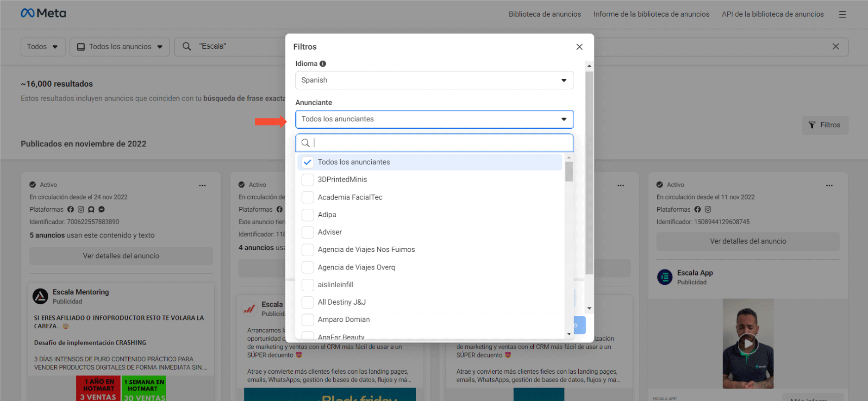
Task: Click Facebook platform icon on first ad card
Action: (70, 209)
